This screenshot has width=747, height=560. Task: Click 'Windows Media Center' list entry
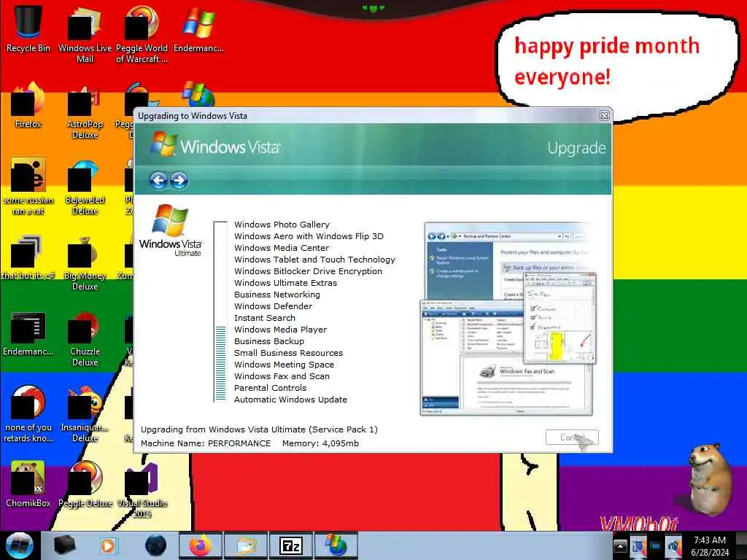click(282, 248)
